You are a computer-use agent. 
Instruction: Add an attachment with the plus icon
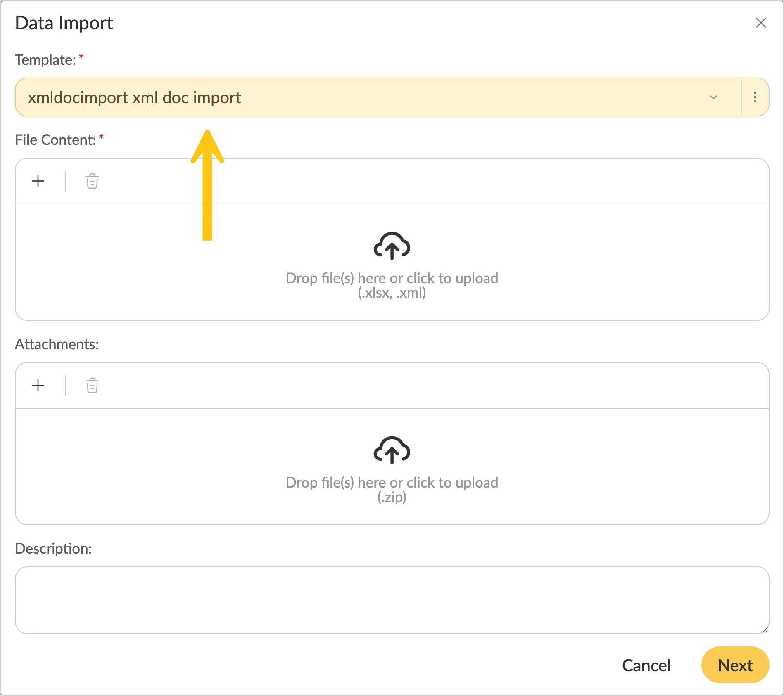tap(38, 385)
